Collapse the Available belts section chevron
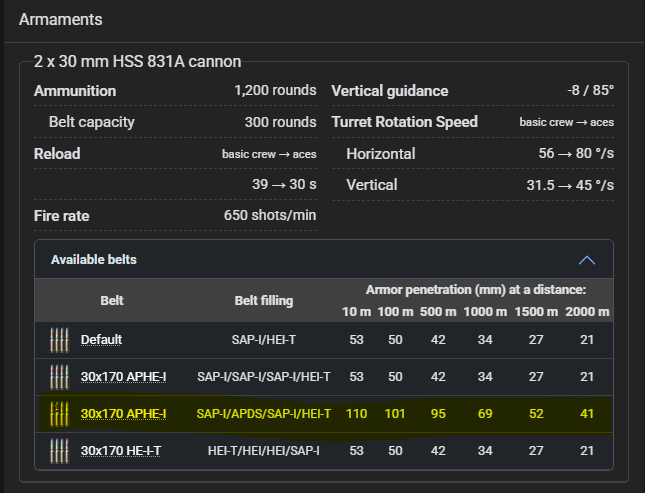The width and height of the screenshot is (645, 493). click(587, 260)
